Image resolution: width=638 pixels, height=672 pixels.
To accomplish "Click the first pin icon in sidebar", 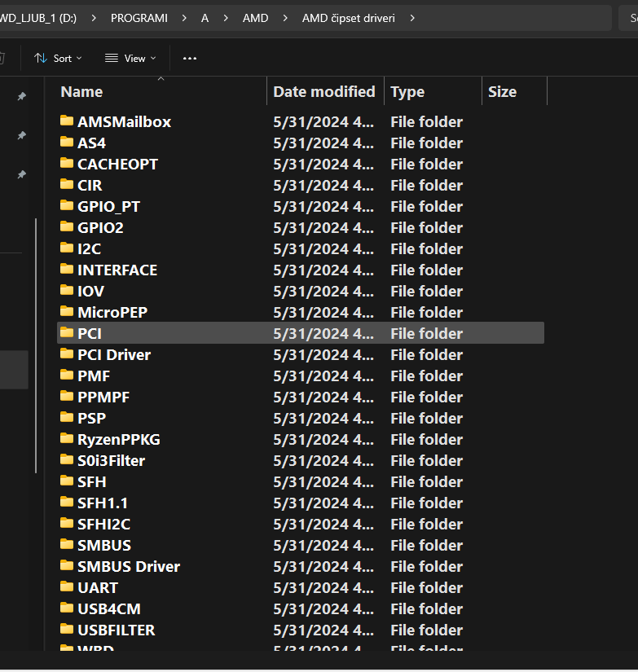I will pyautogui.click(x=22, y=97).
